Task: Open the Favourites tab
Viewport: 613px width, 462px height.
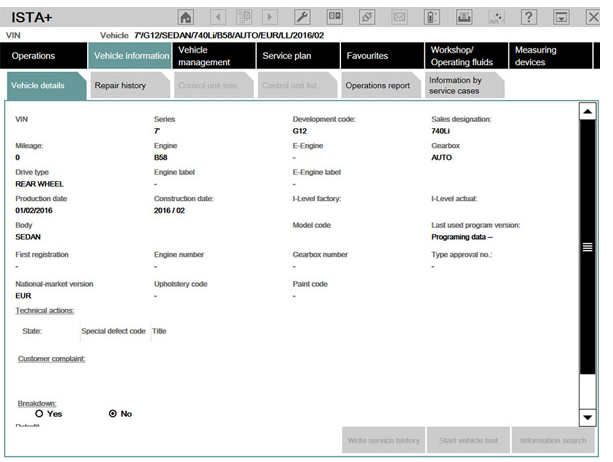Action: coord(382,56)
